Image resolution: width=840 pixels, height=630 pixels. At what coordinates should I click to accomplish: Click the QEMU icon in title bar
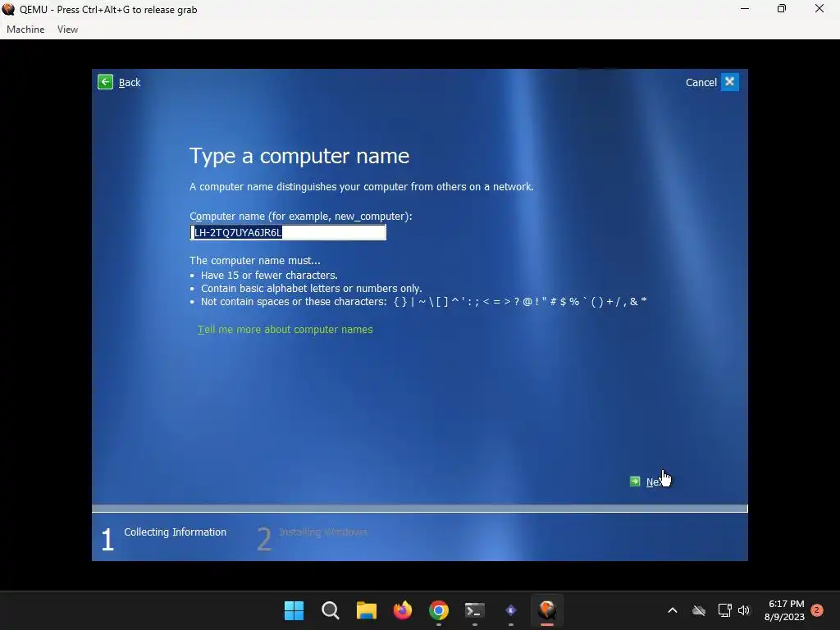pos(8,9)
